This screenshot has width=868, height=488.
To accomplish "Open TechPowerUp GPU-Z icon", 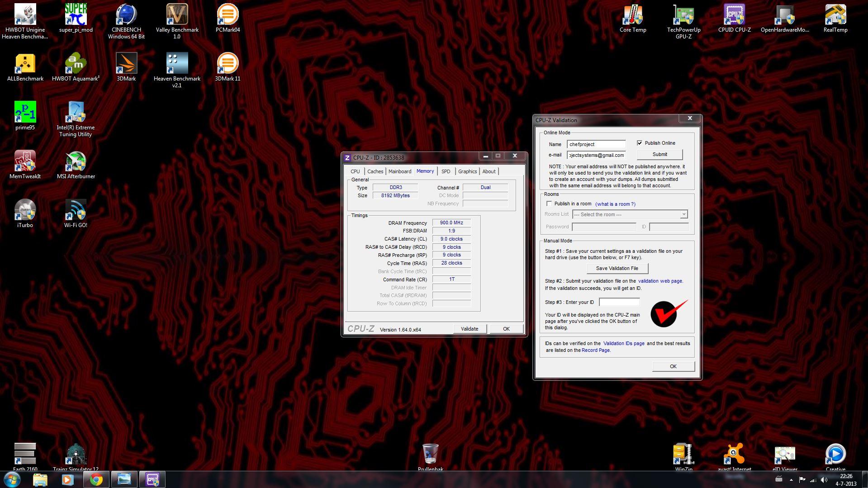I will pos(683,21).
